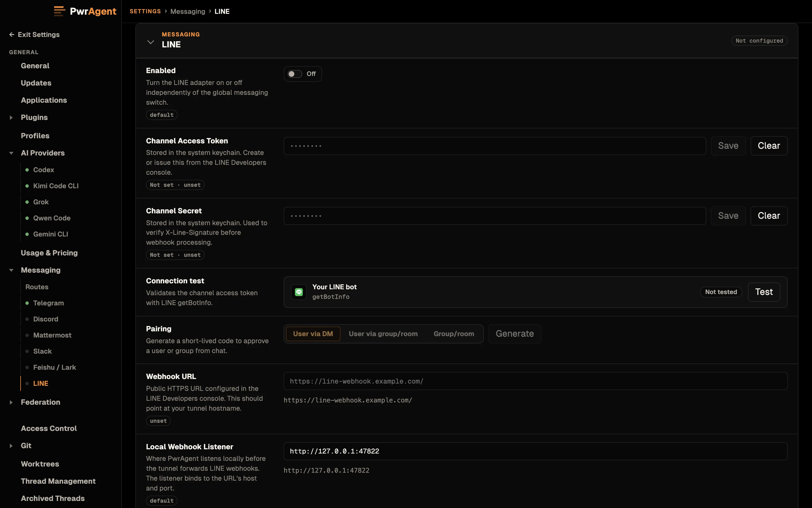Click the Webhook URL input field
This screenshot has height=508, width=812.
tap(535, 381)
